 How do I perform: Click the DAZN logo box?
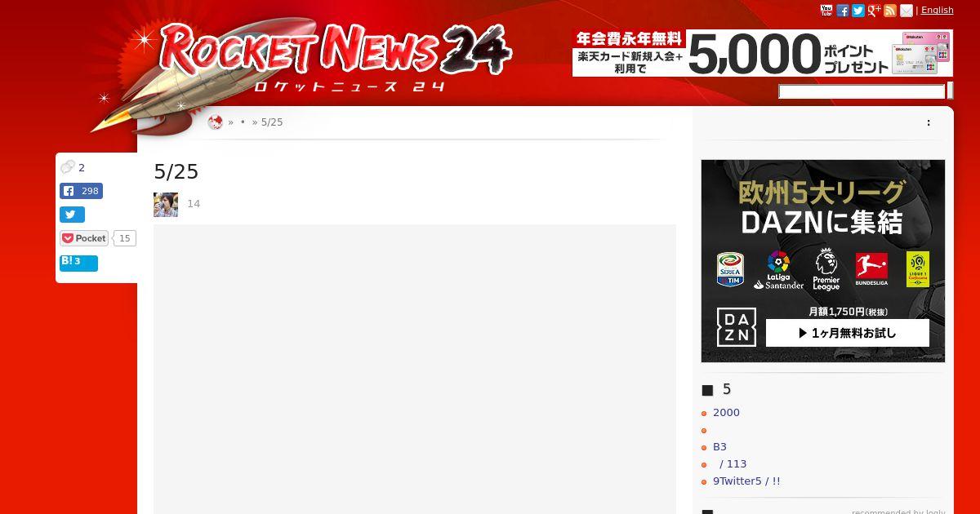point(737,327)
